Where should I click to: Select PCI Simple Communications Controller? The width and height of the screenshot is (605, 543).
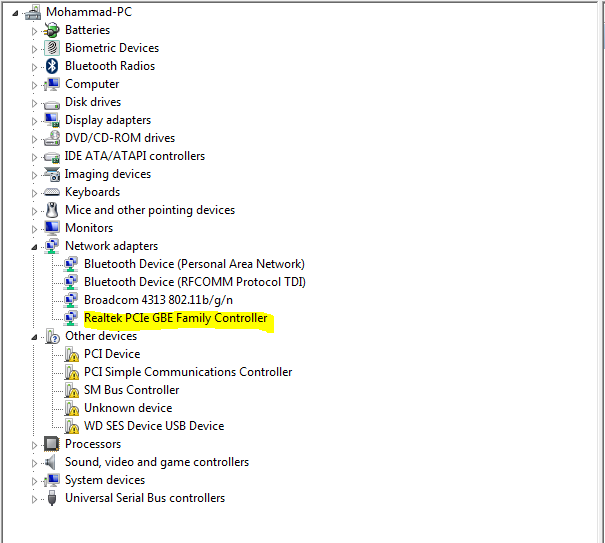(188, 372)
